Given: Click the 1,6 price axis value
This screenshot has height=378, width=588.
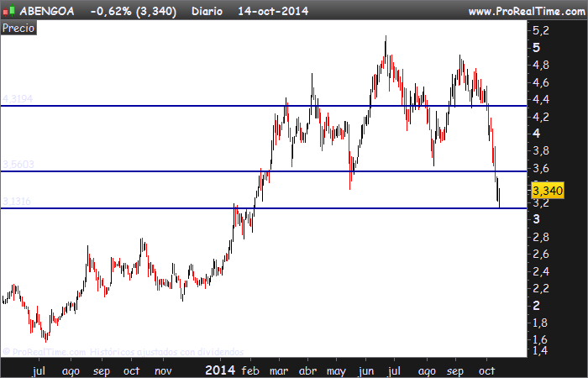Looking at the screenshot, I should [541, 339].
